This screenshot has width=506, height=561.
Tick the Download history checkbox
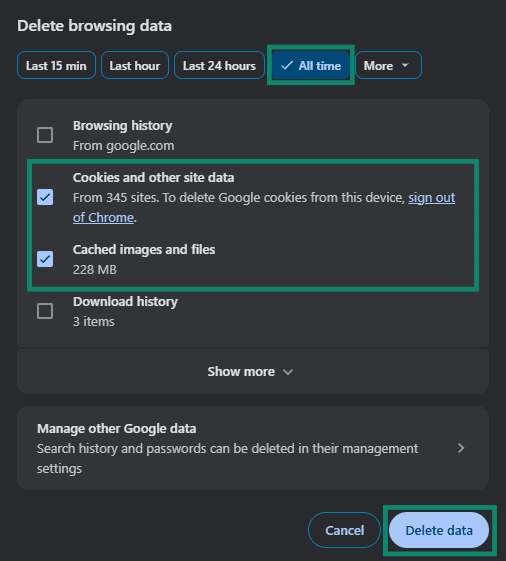click(45, 311)
